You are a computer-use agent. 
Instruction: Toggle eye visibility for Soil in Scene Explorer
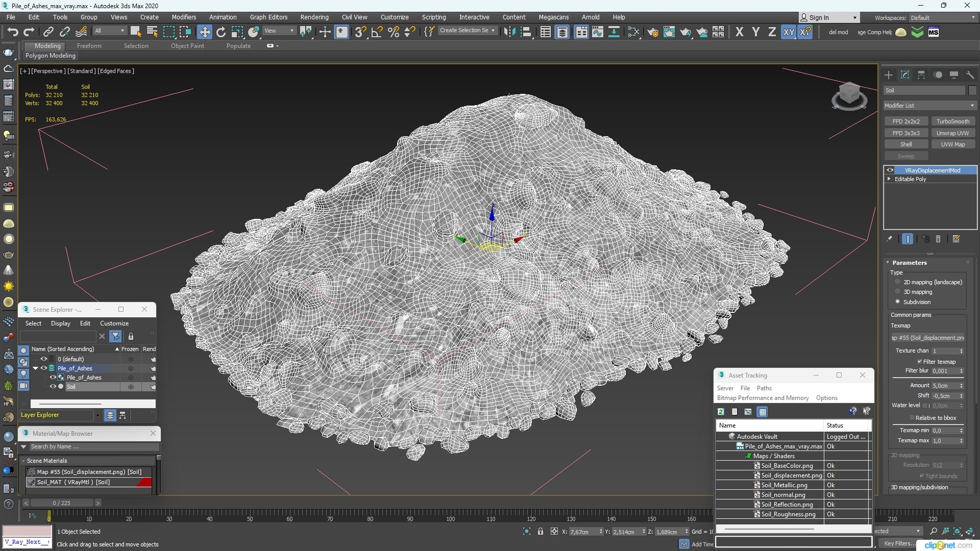point(53,387)
